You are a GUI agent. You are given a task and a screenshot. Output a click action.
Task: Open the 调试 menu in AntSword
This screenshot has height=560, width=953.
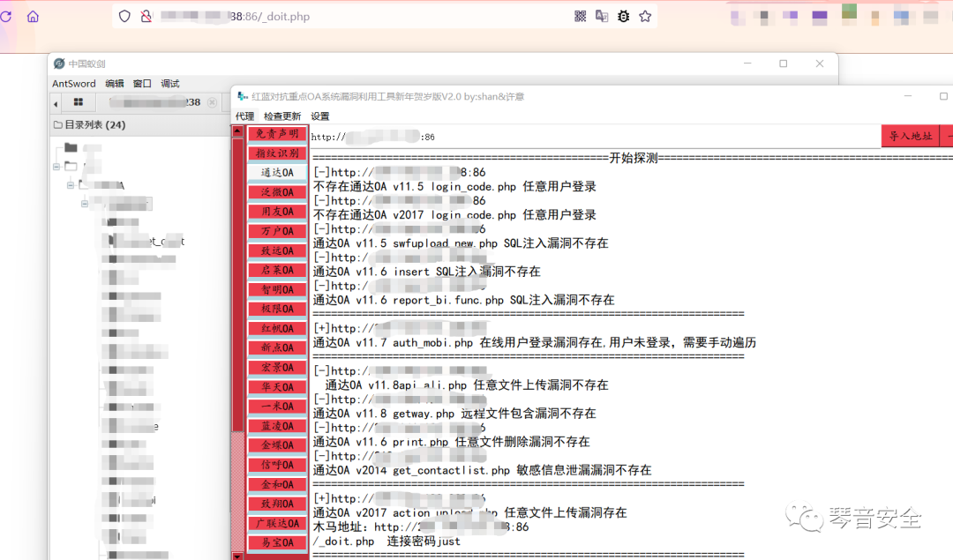170,83
